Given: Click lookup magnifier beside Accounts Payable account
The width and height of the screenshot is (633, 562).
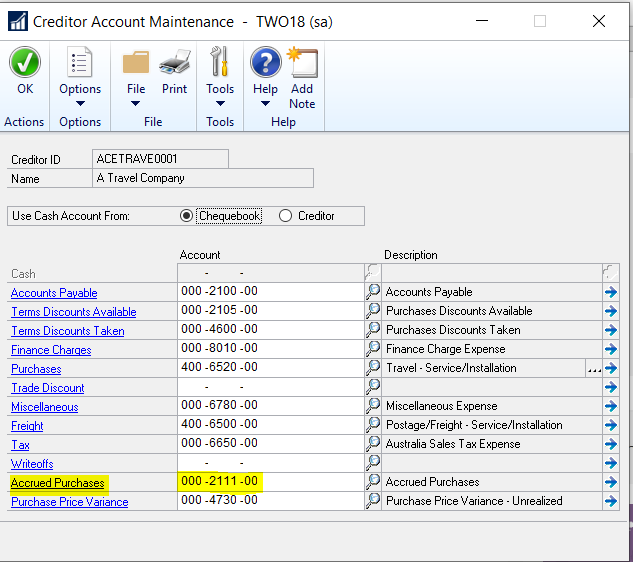Looking at the screenshot, I should [373, 292].
